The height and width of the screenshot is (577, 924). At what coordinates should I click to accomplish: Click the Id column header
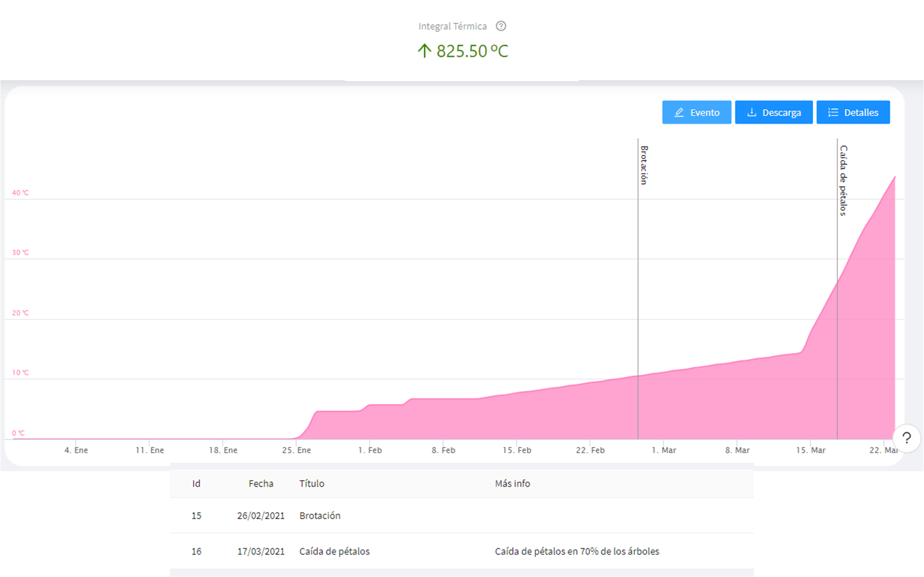coord(196,484)
